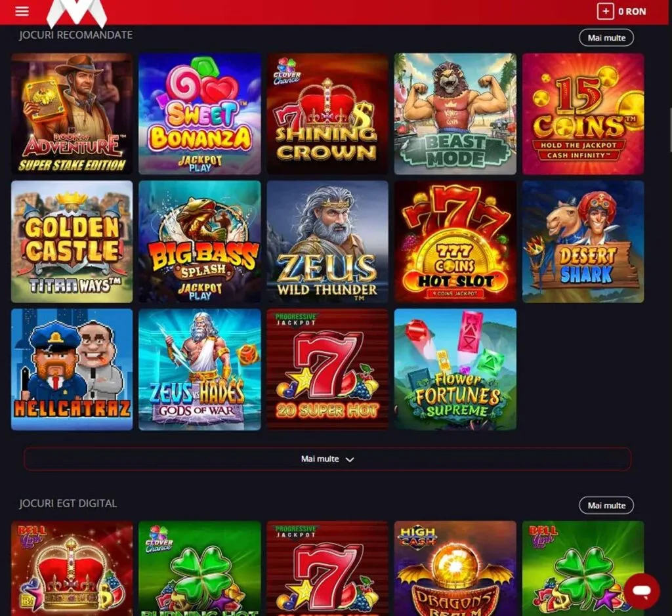This screenshot has width=672, height=616.
Task: Select Zeus Wild Thunder game
Action: click(x=327, y=241)
